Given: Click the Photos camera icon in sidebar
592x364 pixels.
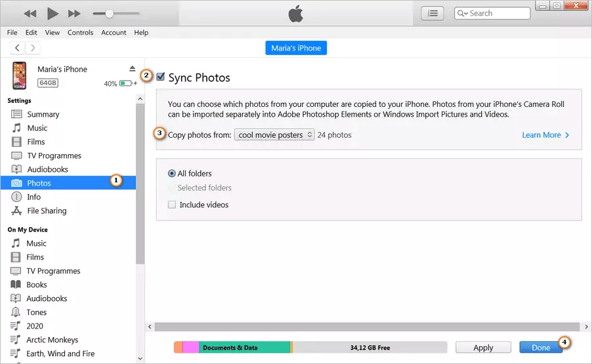Looking at the screenshot, I should click(16, 183).
